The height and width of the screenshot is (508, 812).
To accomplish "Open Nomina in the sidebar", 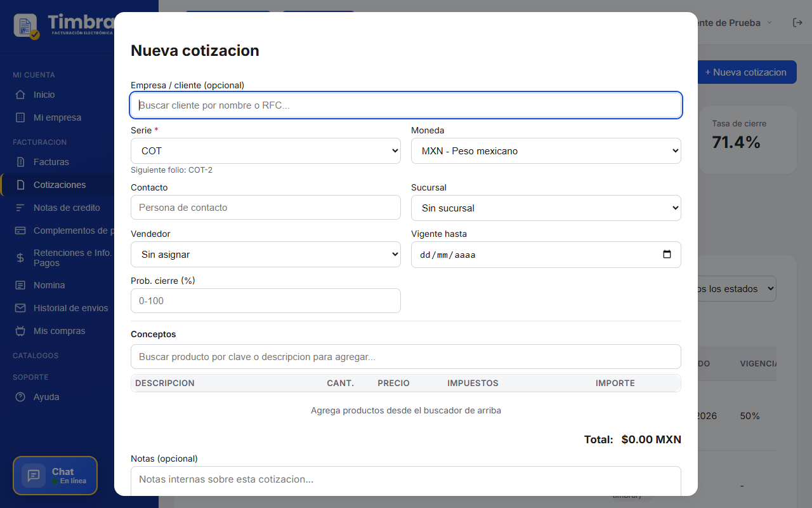I will (49, 285).
